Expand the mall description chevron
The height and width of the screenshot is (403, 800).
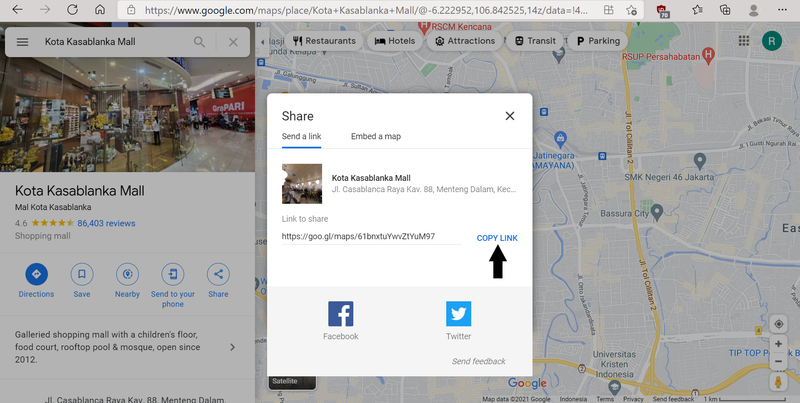tap(233, 347)
